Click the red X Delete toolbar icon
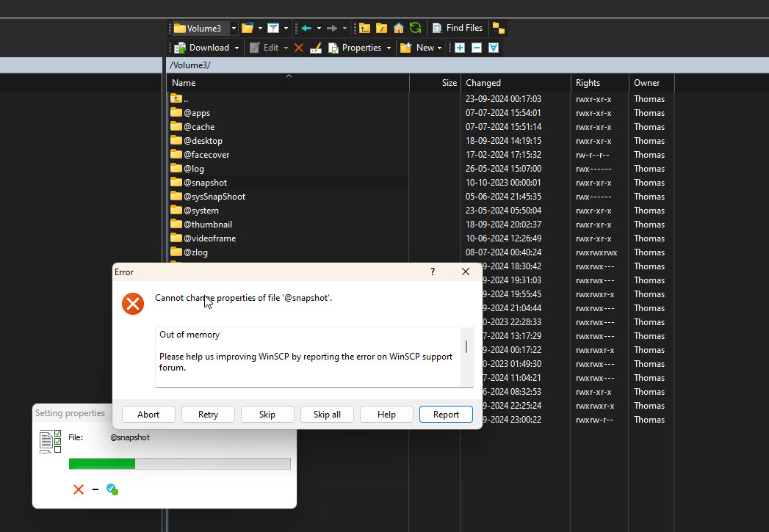Viewport: 769px width, 532px height. (299, 48)
